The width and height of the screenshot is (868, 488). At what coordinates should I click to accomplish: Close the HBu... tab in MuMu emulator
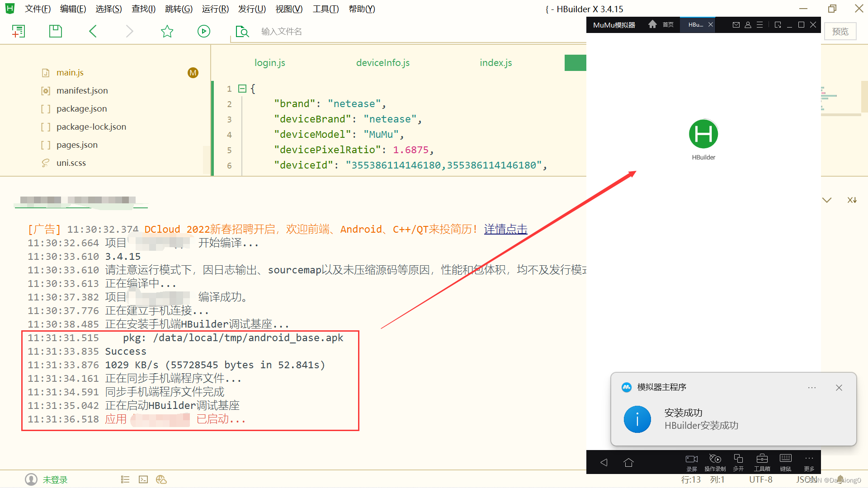(x=711, y=25)
